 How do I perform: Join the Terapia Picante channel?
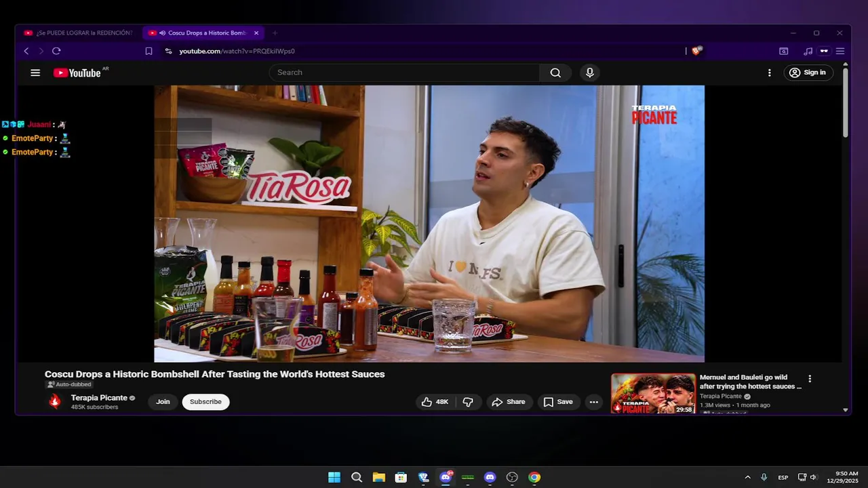coord(163,402)
